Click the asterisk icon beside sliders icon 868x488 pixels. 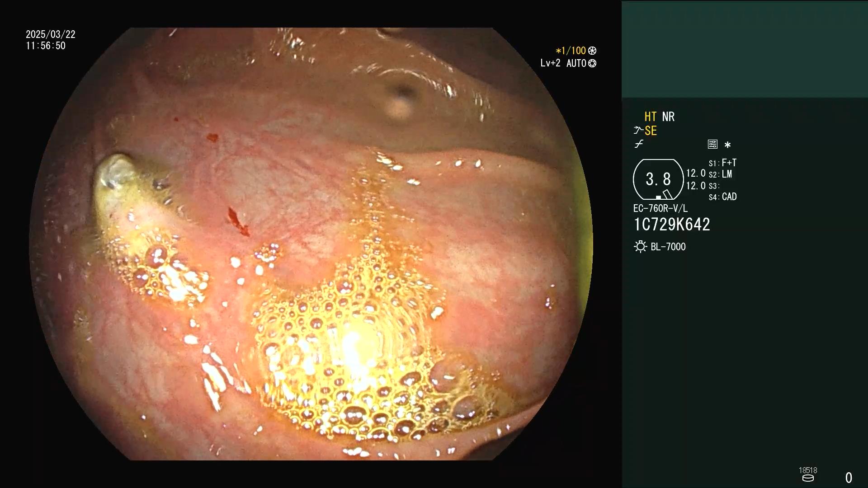coord(727,145)
